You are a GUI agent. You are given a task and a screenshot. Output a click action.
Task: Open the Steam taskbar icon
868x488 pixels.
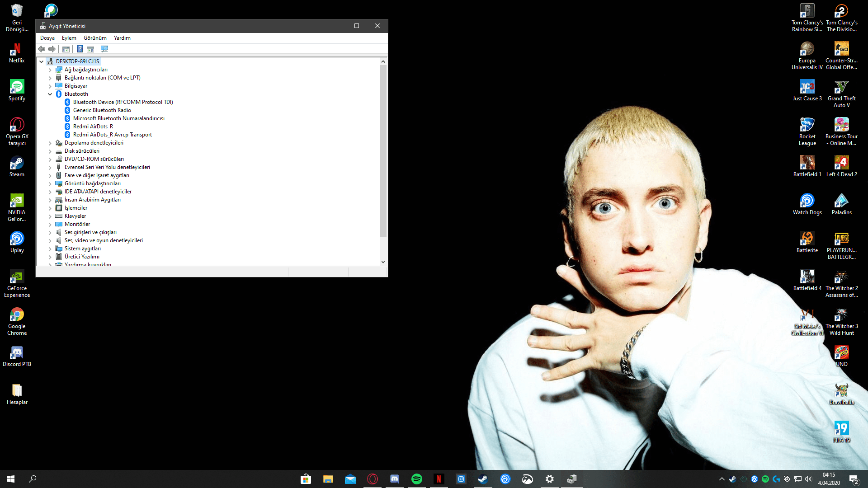tap(483, 479)
